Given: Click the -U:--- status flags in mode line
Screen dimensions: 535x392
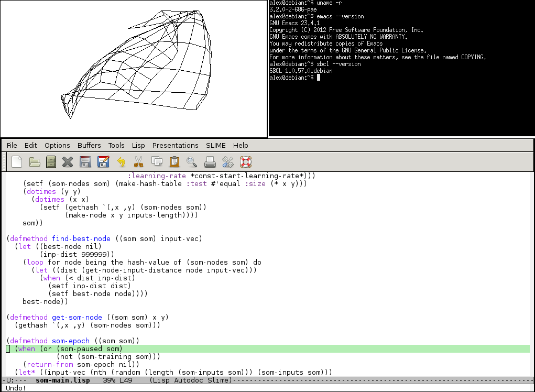Looking at the screenshot, I should click(x=15, y=380).
